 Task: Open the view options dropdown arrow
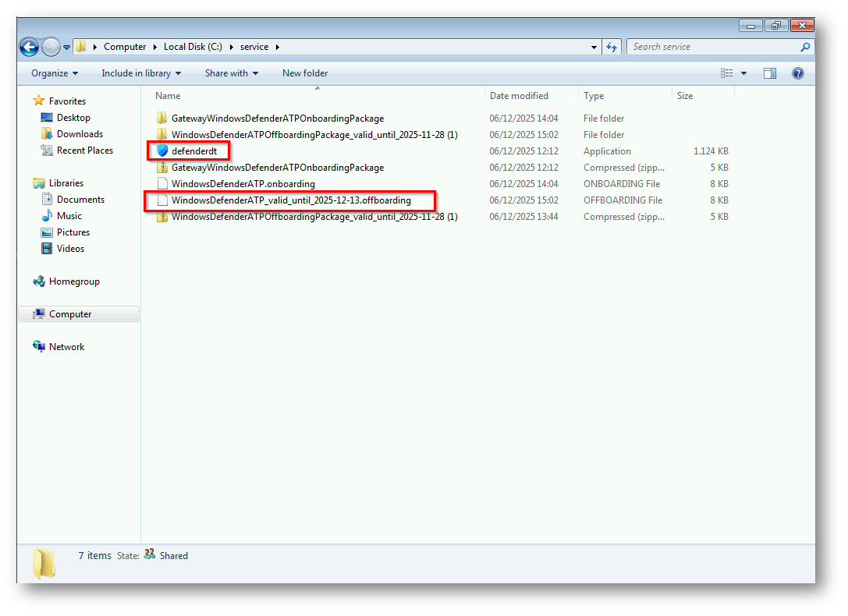[x=743, y=73]
